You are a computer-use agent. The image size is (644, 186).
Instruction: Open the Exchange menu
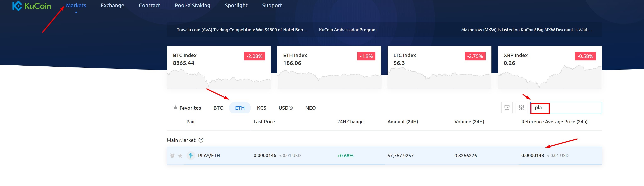[112, 5]
